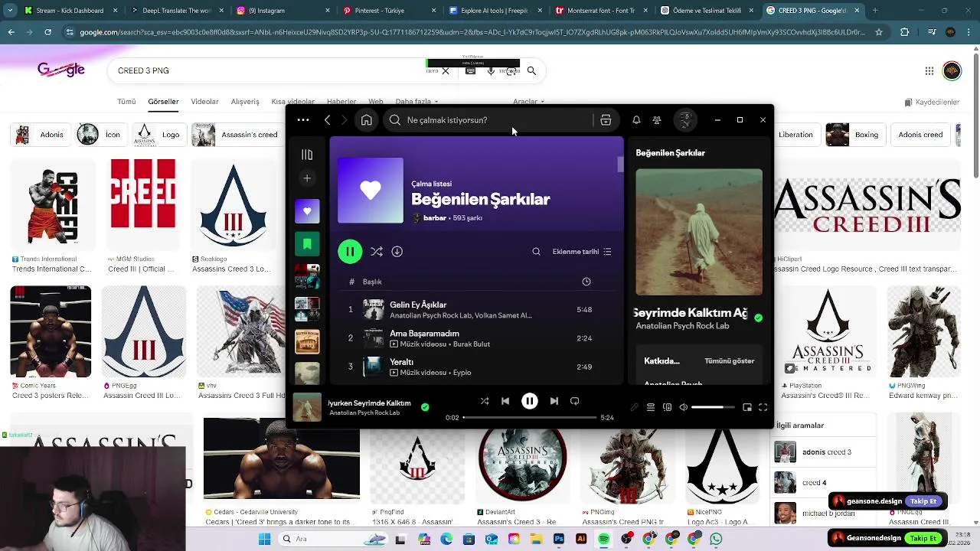
Task: Toggle repeat in player bar
Action: [575, 401]
